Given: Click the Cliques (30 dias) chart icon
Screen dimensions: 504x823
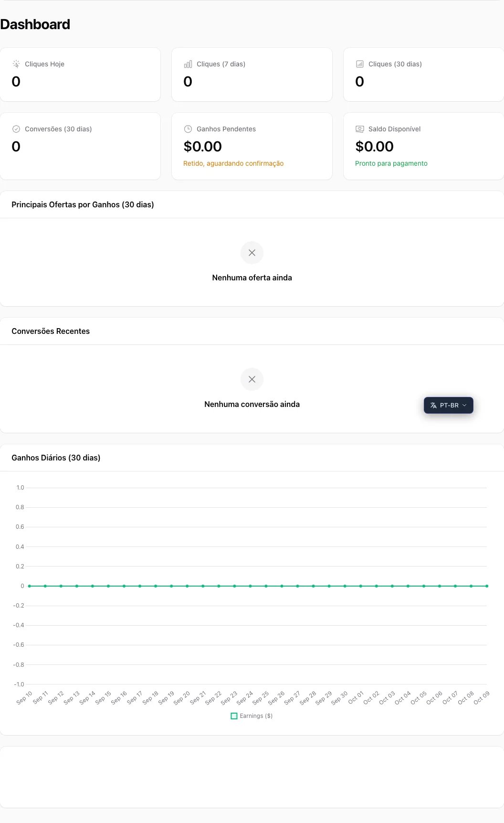Looking at the screenshot, I should 360,64.
